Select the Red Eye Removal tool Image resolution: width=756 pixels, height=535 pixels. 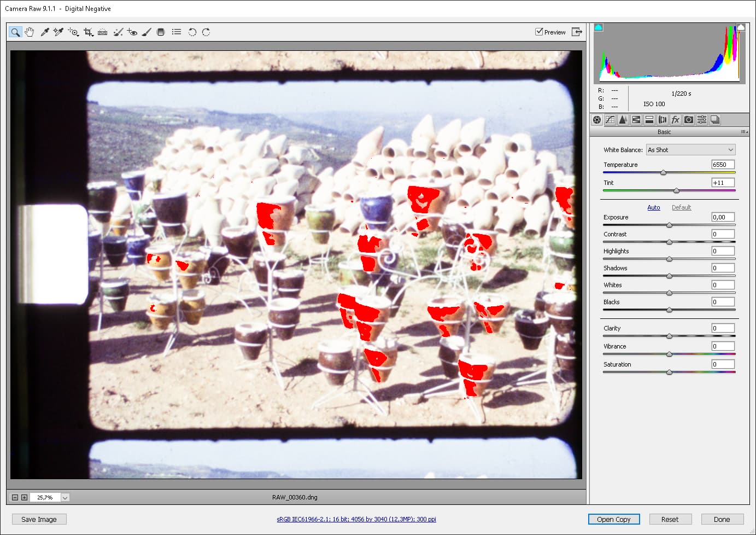pos(132,32)
